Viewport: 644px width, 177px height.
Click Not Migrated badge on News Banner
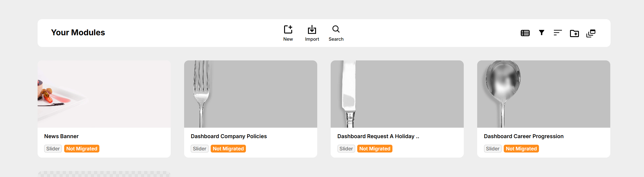pyautogui.click(x=82, y=149)
